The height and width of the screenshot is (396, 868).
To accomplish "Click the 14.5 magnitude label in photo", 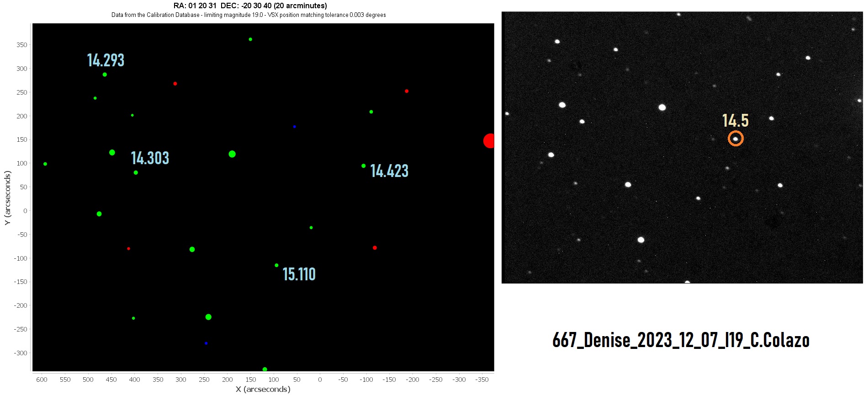I will pyautogui.click(x=735, y=121).
